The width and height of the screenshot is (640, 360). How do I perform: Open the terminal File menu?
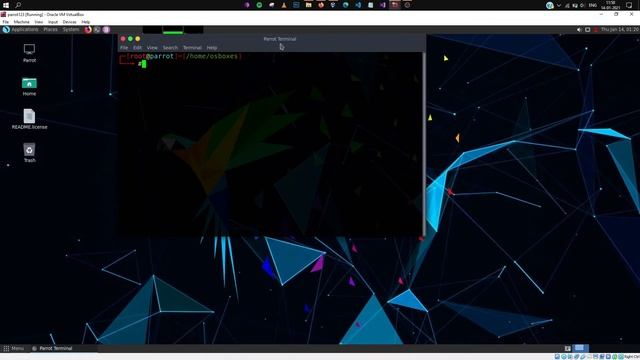(x=124, y=48)
